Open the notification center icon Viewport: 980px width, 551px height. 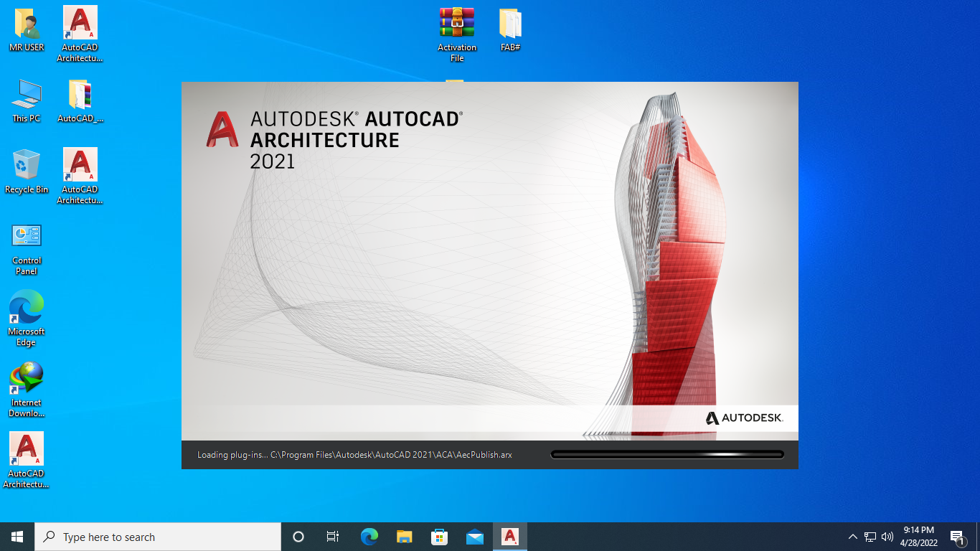coord(957,537)
